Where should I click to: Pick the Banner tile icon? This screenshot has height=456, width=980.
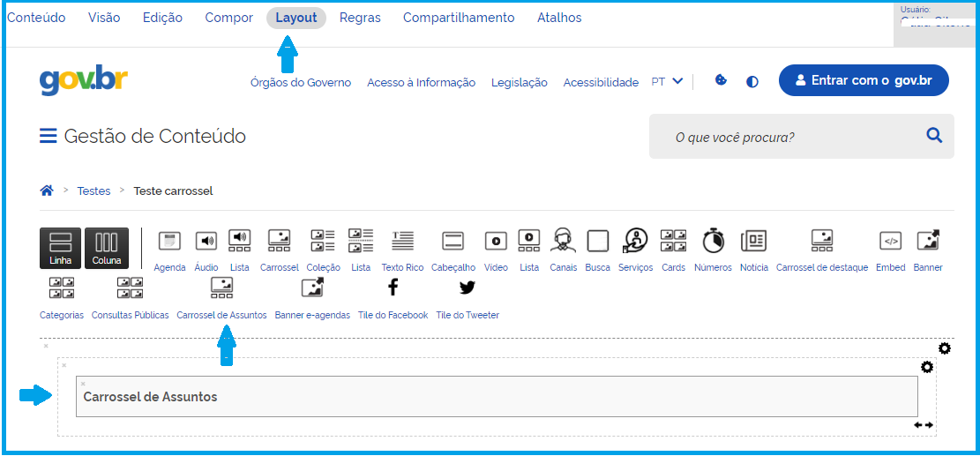(x=927, y=241)
